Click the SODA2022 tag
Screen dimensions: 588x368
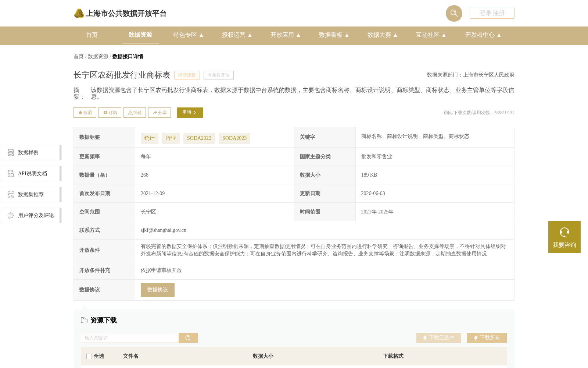click(199, 138)
